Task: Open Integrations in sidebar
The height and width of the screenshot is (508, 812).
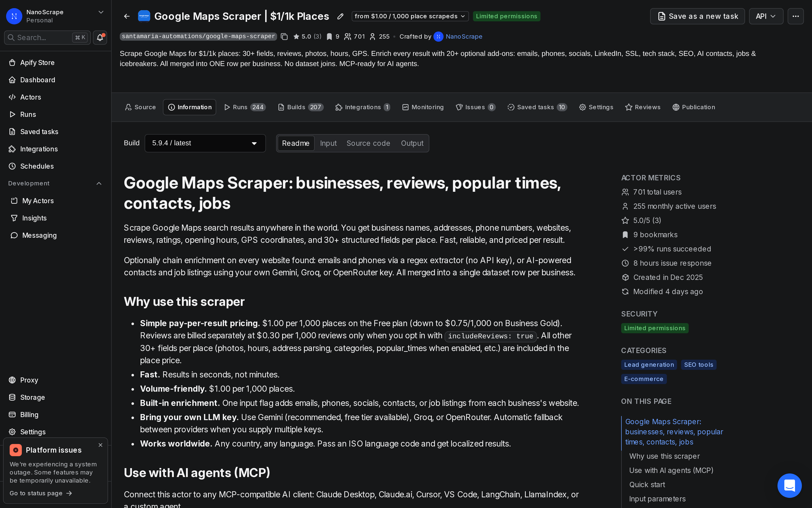Action: coord(56,149)
